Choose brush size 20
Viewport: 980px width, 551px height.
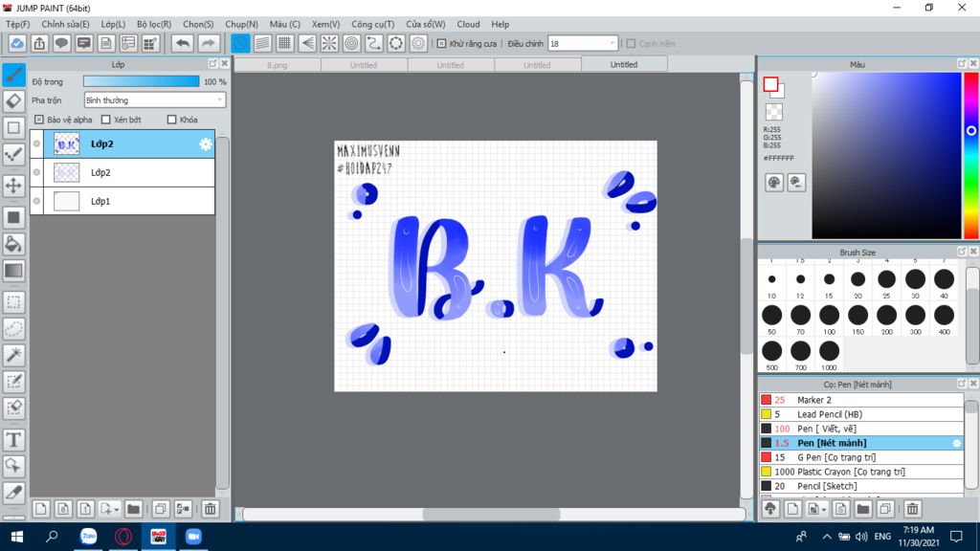tap(858, 283)
